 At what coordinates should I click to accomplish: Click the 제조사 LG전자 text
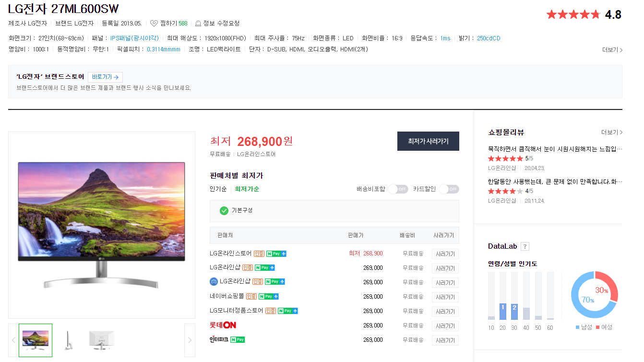click(x=28, y=23)
